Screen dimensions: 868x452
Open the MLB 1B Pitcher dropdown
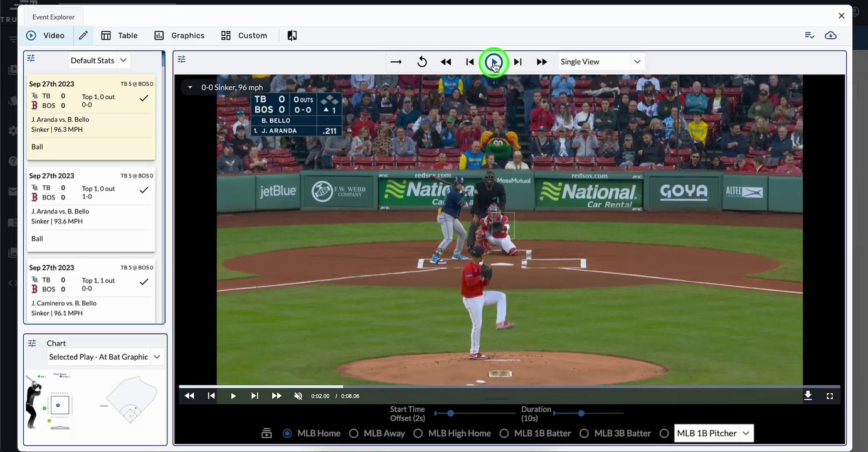[714, 433]
